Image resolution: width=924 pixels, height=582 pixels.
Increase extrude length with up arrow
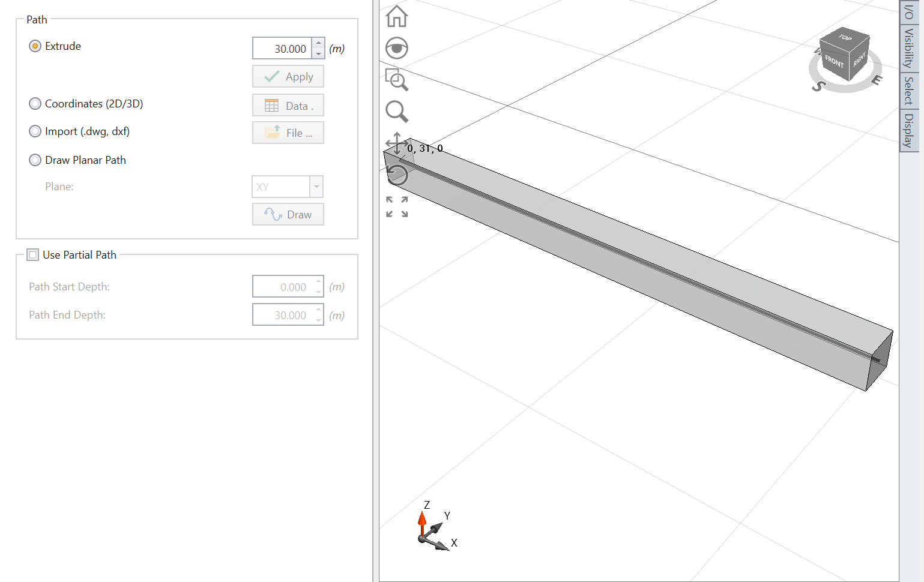click(x=319, y=43)
